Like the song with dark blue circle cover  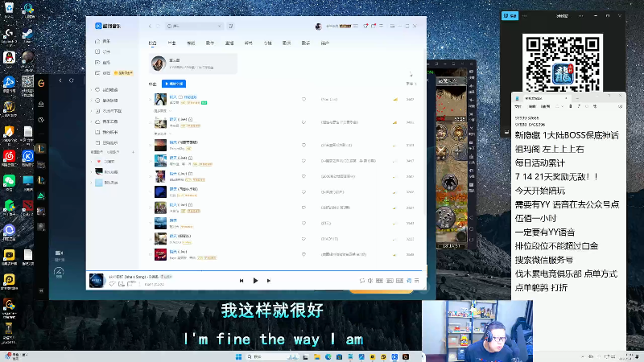(304, 192)
